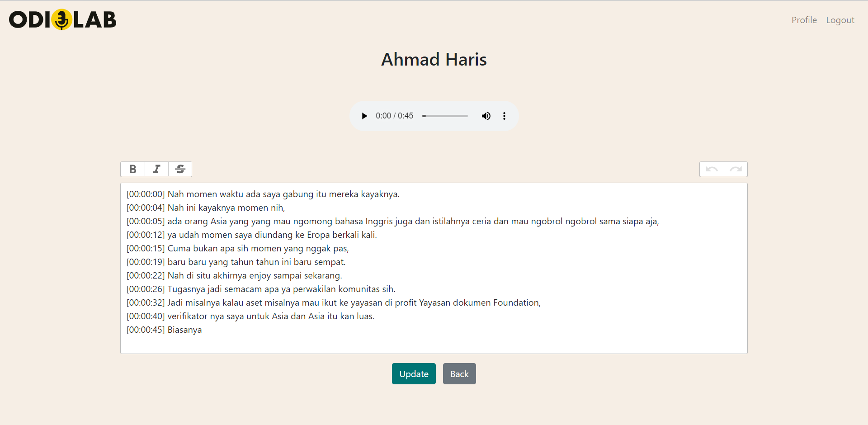Click the Ahmad Haris heading
This screenshot has width=868, height=425.
(434, 59)
